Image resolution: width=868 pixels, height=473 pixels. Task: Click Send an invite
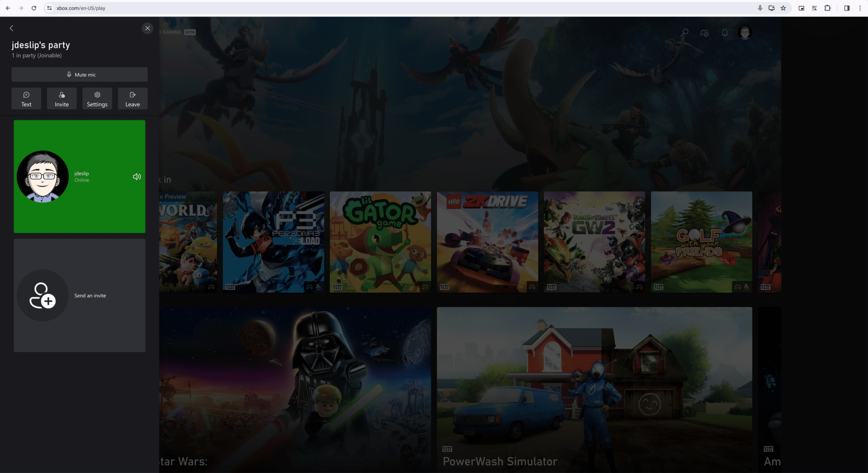tap(79, 295)
